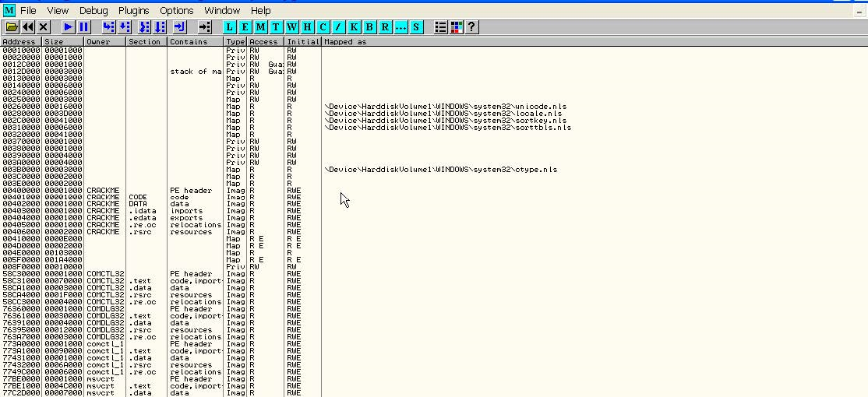Screen dimensions: 868x397
Task: Click the Access column header
Action: (x=266, y=41)
